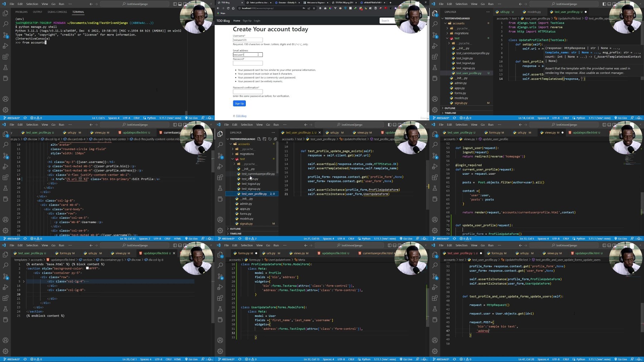Click the New Folder icon in Explorer
The height and width of the screenshot is (362, 644).
264,139
